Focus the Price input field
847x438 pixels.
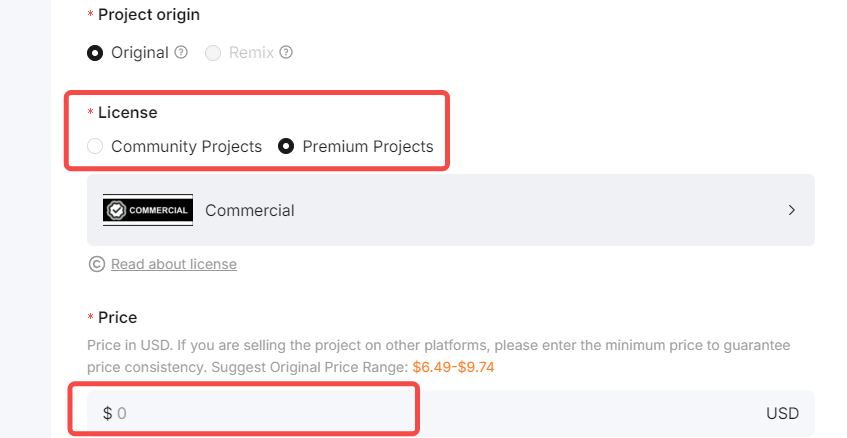[x=451, y=413]
